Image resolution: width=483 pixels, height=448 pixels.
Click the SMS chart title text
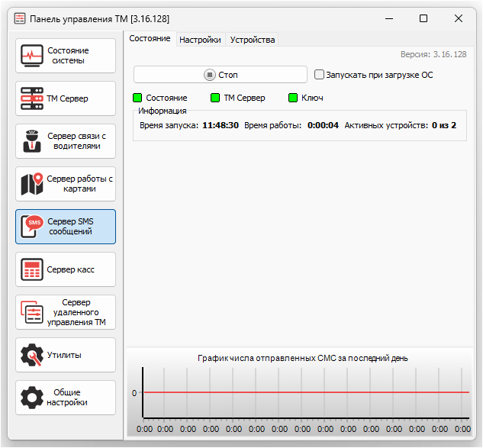click(x=303, y=359)
